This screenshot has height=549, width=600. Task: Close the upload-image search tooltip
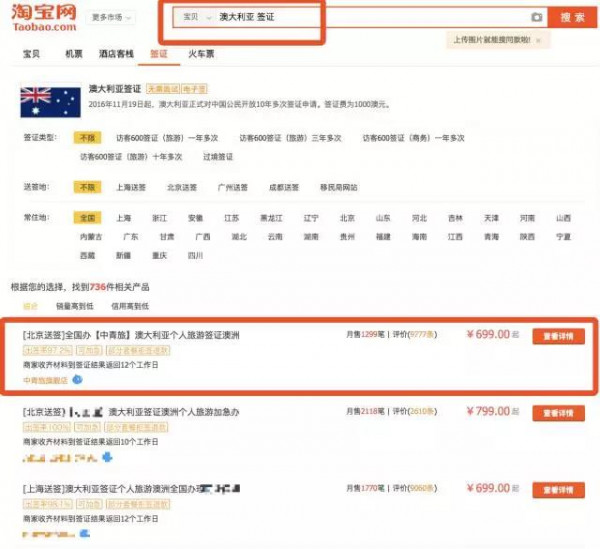pos(538,40)
